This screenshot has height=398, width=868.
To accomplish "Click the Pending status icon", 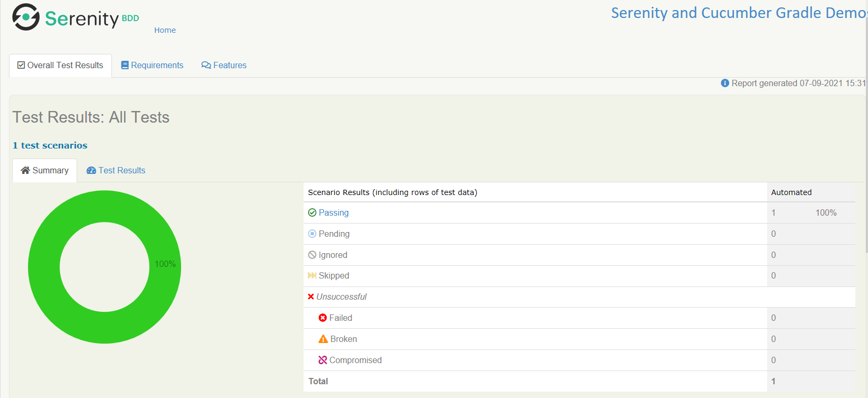I will pos(312,234).
